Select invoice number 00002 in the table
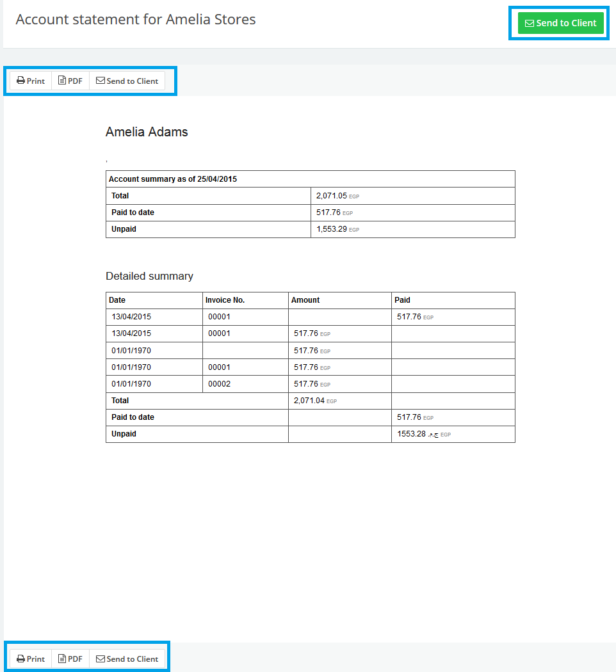The image size is (616, 672). click(x=219, y=384)
